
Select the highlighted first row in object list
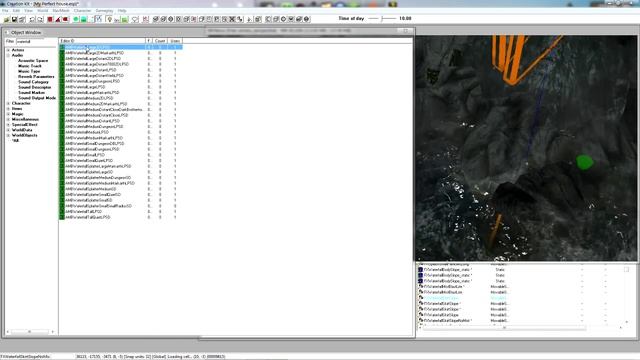coord(121,47)
